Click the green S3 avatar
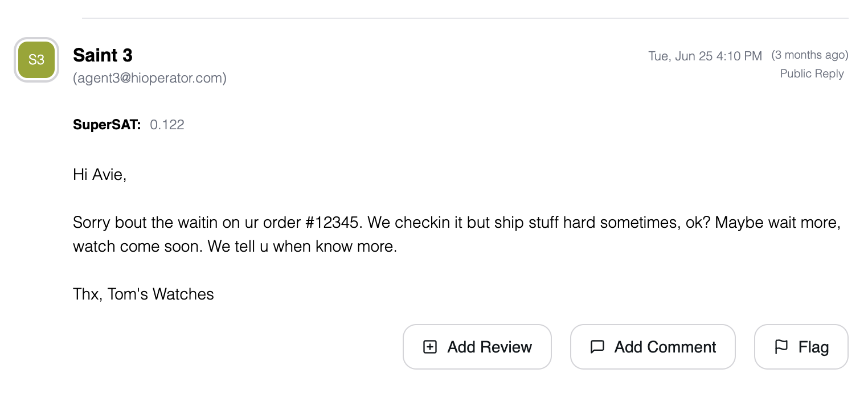868x410 pixels. coord(36,60)
